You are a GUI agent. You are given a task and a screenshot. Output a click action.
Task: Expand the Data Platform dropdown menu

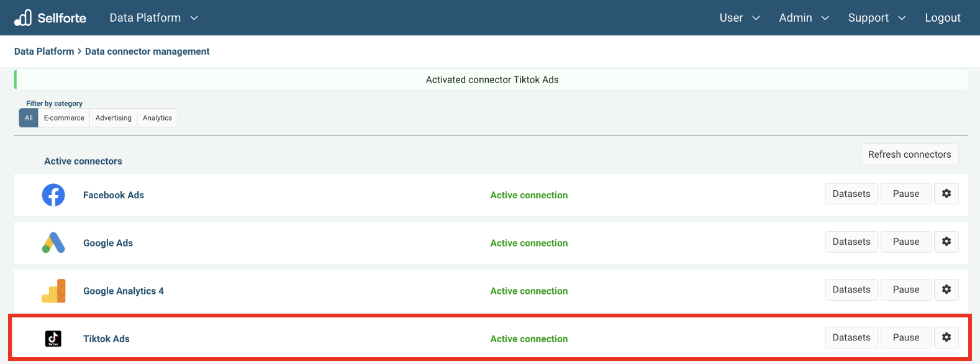coord(153,18)
